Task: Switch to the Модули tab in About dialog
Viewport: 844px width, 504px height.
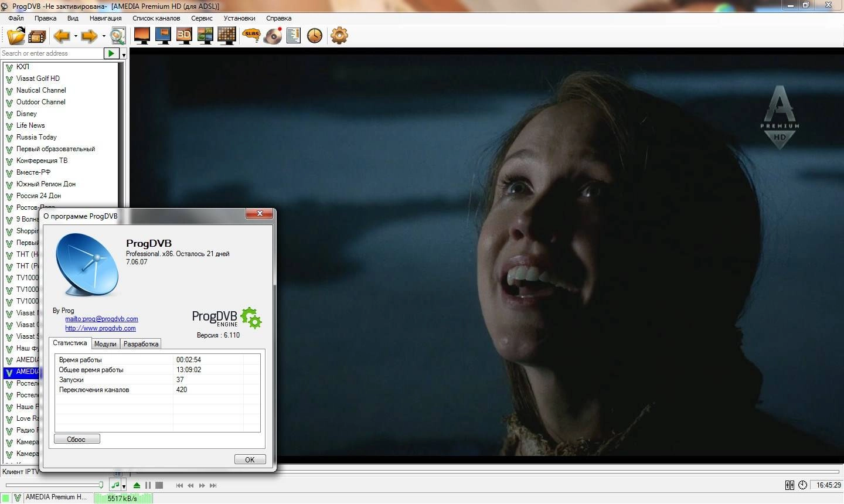Action: (105, 344)
